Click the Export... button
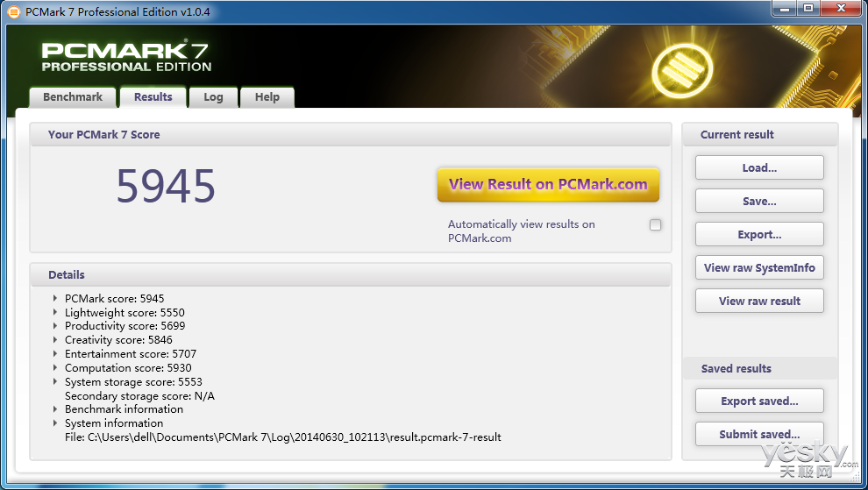Screen dimensions: 868x490 click(x=759, y=234)
